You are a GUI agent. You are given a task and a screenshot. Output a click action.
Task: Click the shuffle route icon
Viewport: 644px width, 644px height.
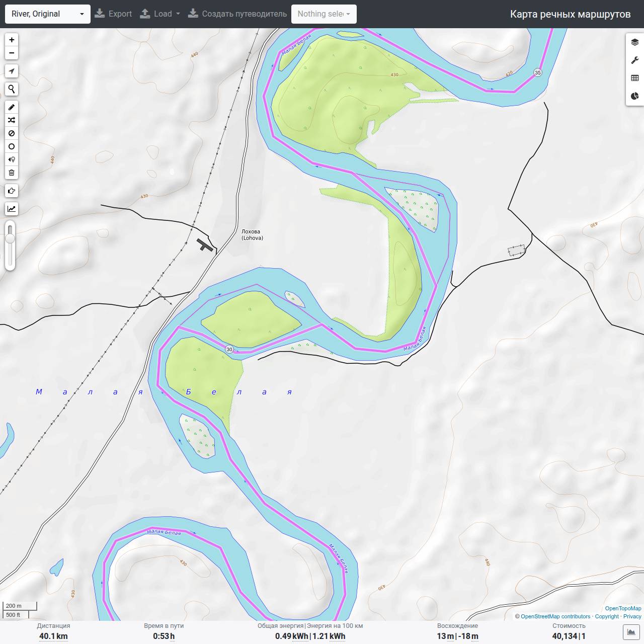(x=12, y=120)
